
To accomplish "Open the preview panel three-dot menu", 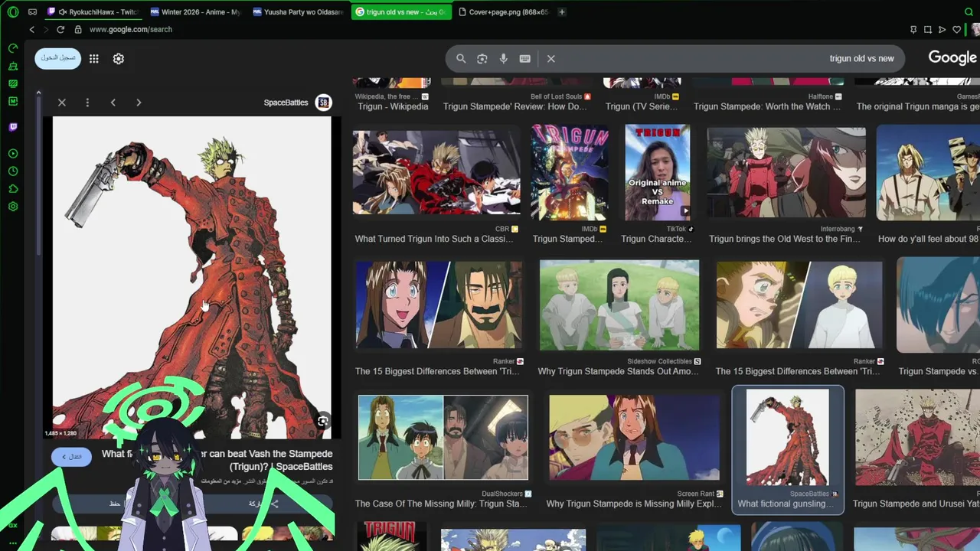I will [87, 103].
